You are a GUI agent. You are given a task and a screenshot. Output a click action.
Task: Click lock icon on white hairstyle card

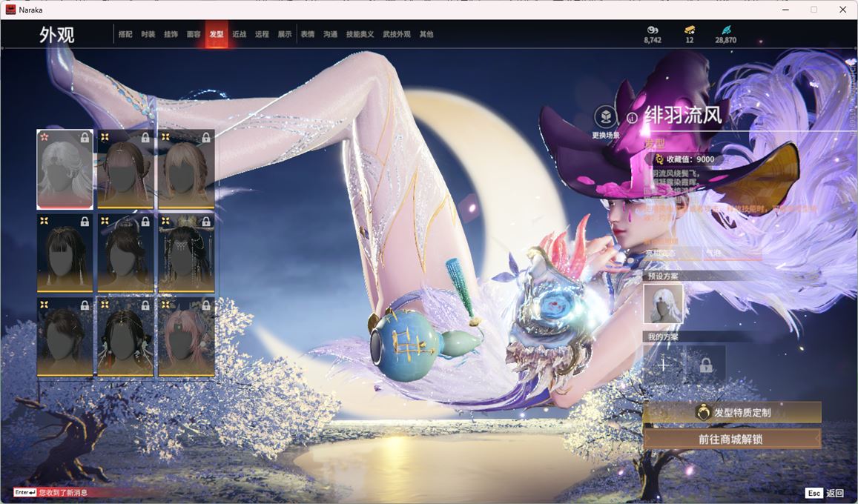click(x=85, y=138)
